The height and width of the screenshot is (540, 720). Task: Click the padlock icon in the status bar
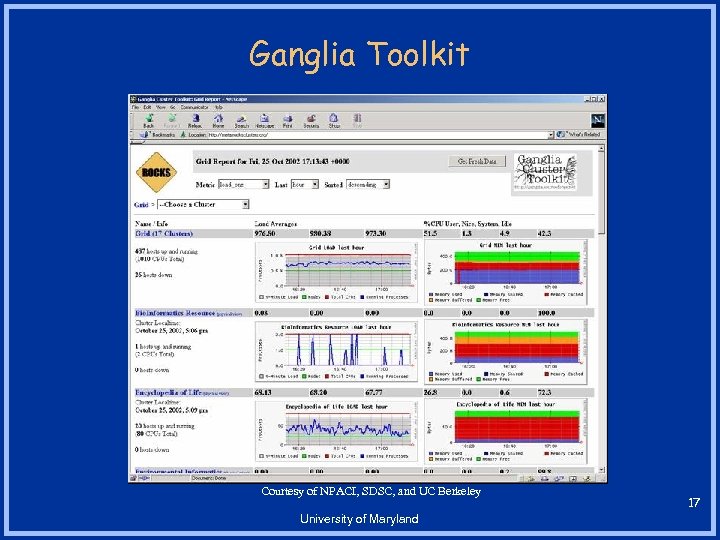point(133,478)
